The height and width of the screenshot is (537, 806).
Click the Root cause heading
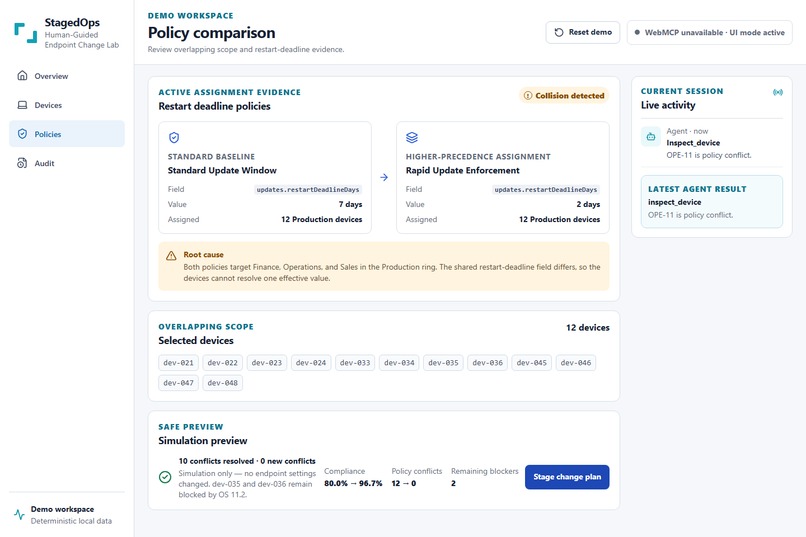204,254
